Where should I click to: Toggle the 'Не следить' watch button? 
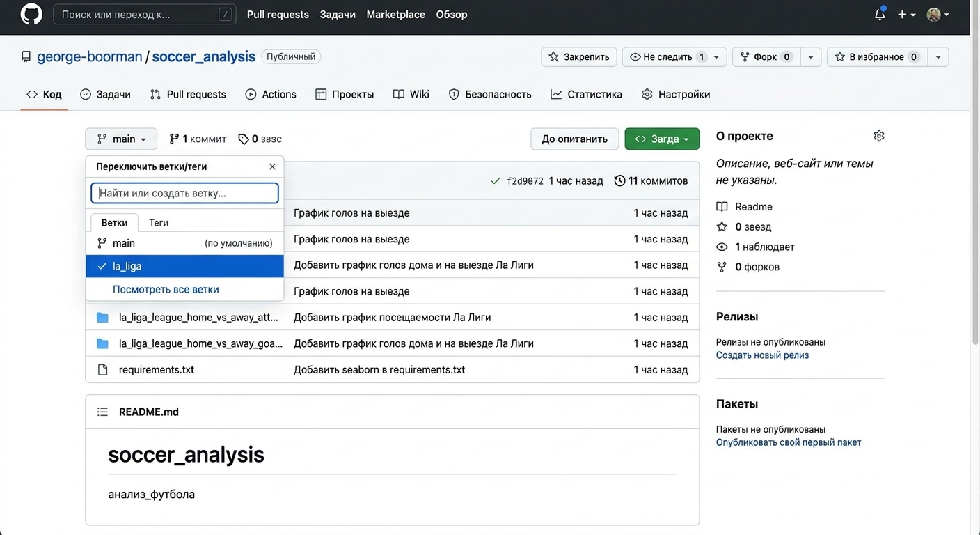667,57
